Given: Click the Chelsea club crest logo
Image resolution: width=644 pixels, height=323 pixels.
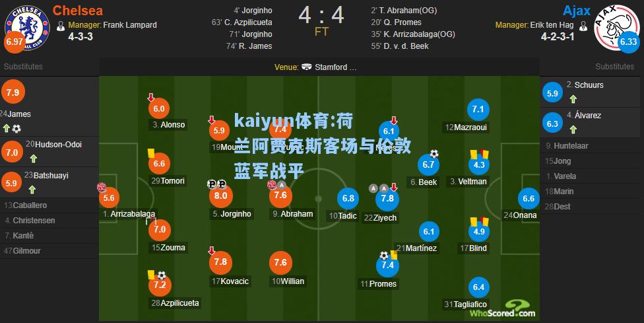Looking at the screenshot, I should coord(27,28).
